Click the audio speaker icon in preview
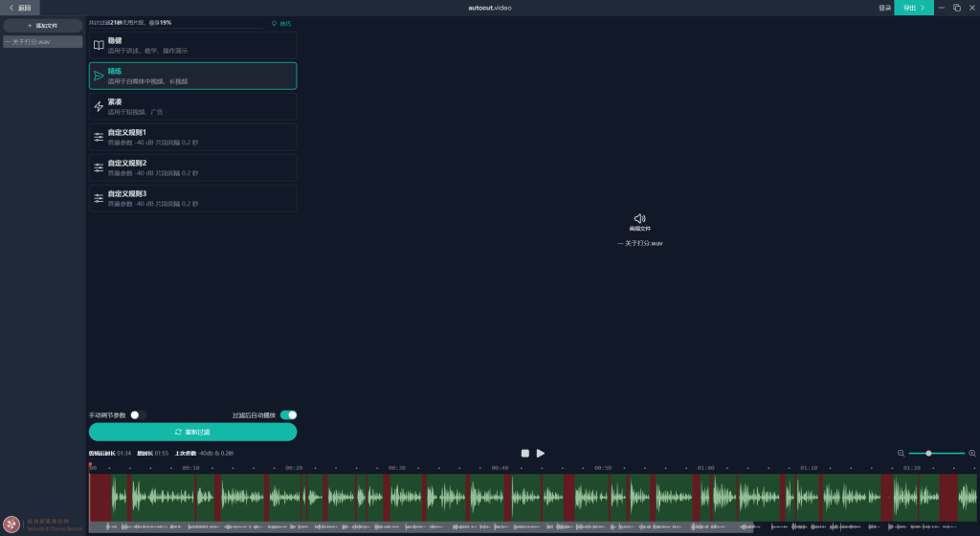The width and height of the screenshot is (980, 536). tap(639, 218)
